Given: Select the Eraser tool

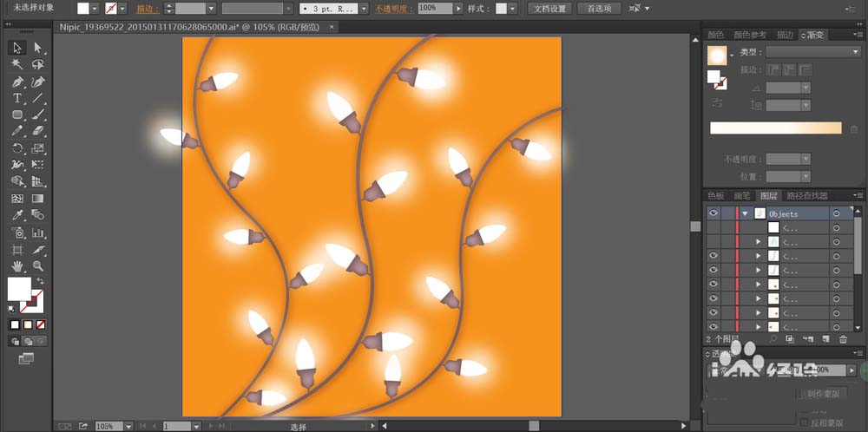Looking at the screenshot, I should tap(37, 131).
